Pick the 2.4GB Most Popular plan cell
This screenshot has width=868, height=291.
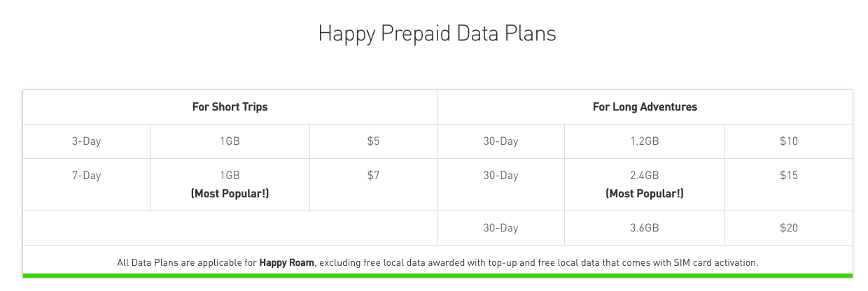[645, 184]
